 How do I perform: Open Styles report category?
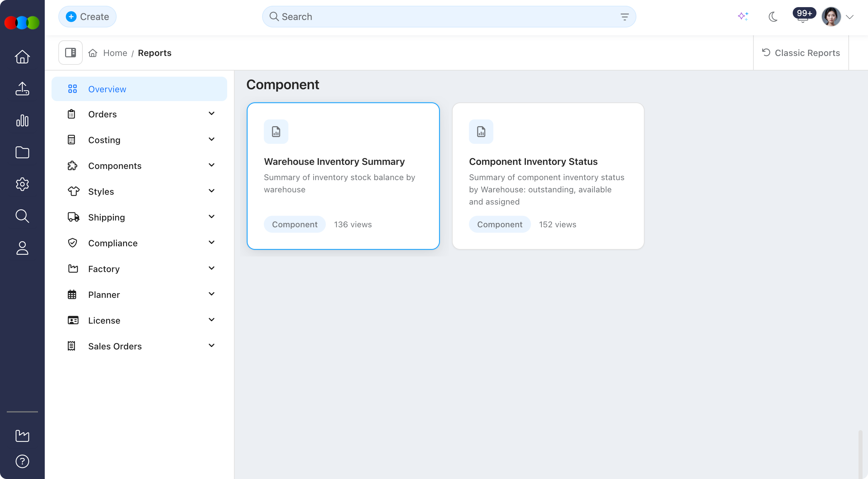coord(101,192)
